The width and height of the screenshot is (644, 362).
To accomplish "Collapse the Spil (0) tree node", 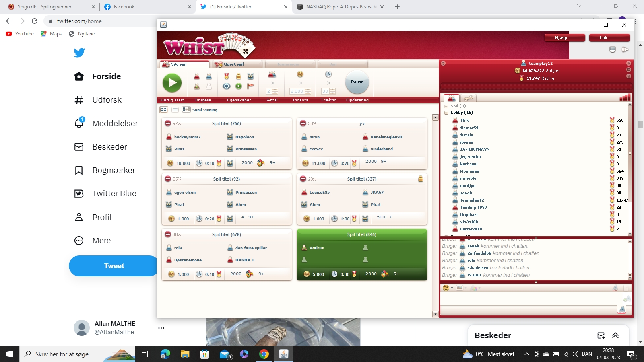I will pos(446,106).
